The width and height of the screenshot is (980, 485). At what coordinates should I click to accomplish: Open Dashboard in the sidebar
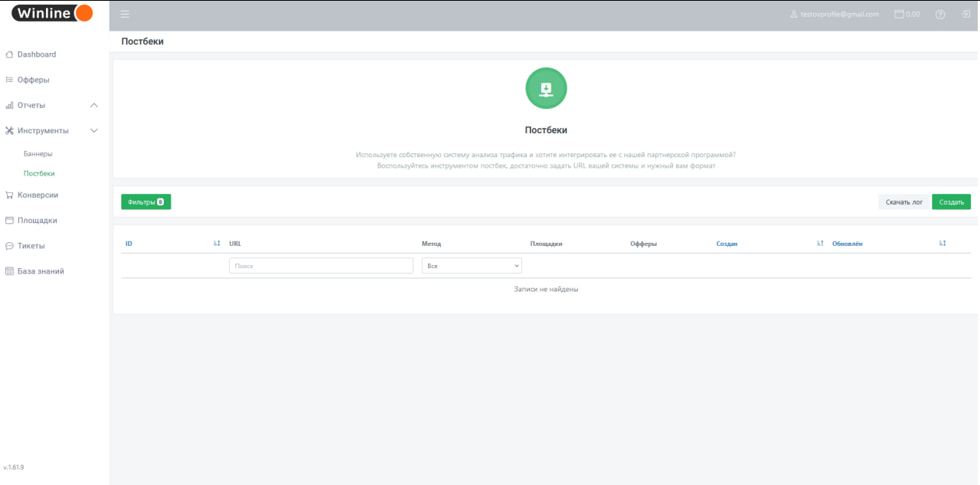click(36, 54)
